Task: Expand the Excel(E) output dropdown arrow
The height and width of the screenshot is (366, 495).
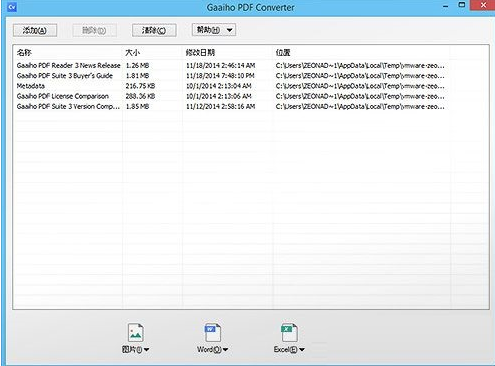Action: [x=302, y=350]
